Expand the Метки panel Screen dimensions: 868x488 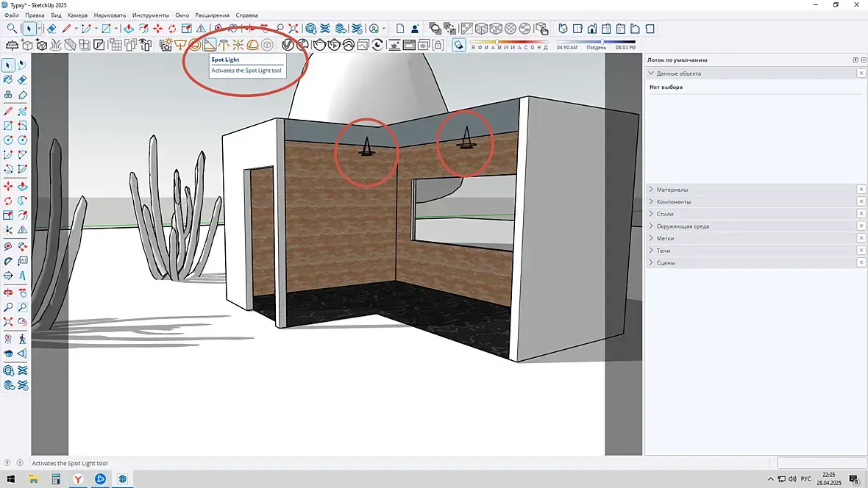(651, 238)
